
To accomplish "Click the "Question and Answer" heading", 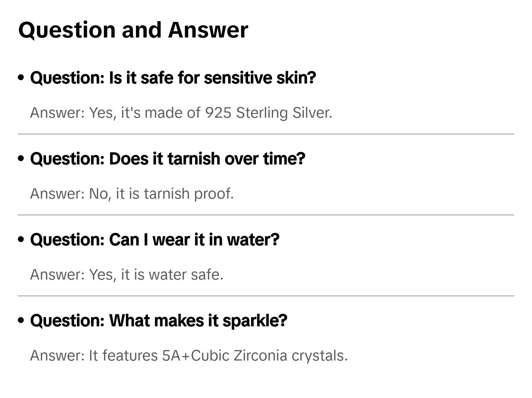I will [x=133, y=30].
